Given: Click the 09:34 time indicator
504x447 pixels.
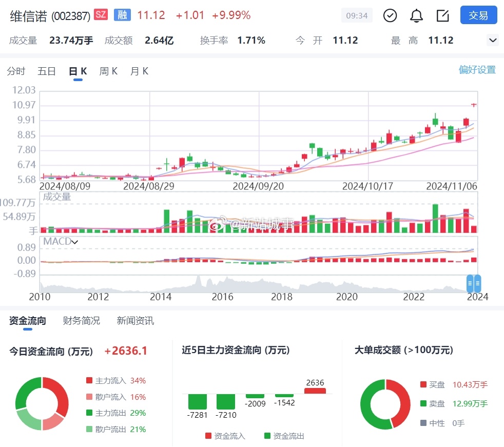Looking at the screenshot, I should [x=357, y=15].
